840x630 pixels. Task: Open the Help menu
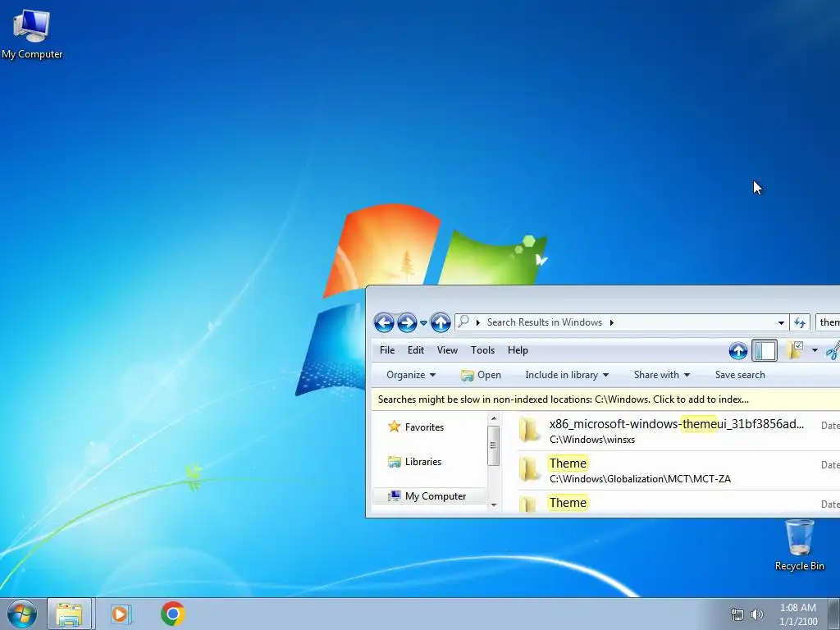518,350
